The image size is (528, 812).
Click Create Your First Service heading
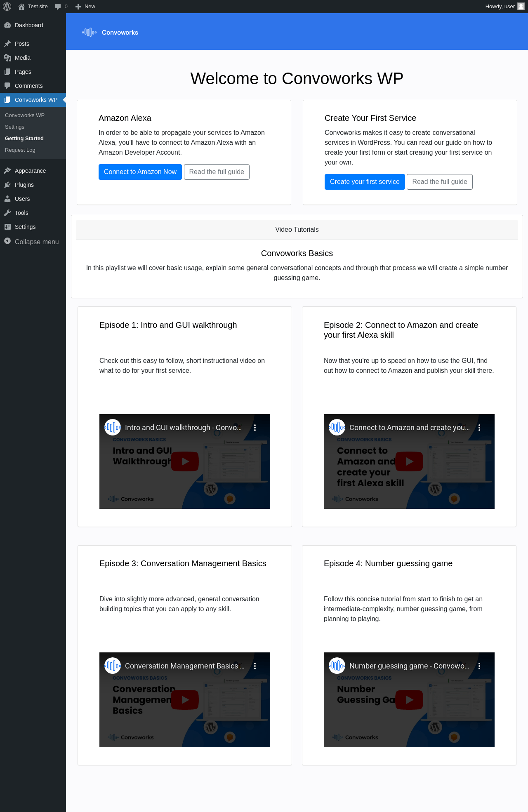tap(370, 118)
